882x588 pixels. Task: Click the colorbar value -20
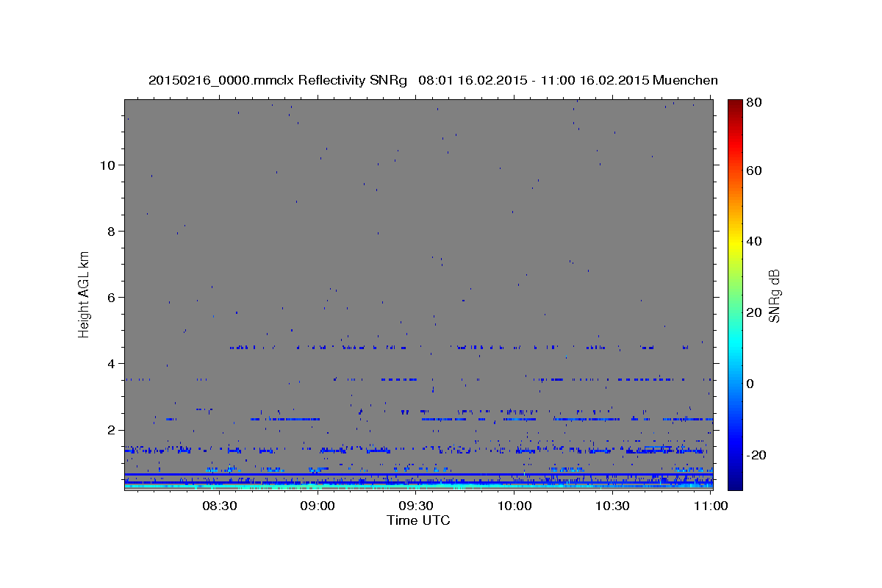click(x=756, y=455)
